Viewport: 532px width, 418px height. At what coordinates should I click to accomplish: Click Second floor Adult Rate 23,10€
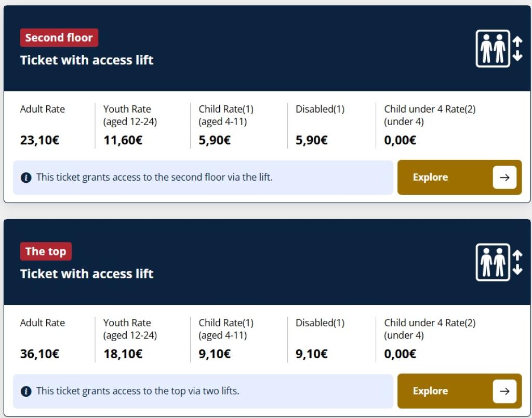[x=39, y=140]
